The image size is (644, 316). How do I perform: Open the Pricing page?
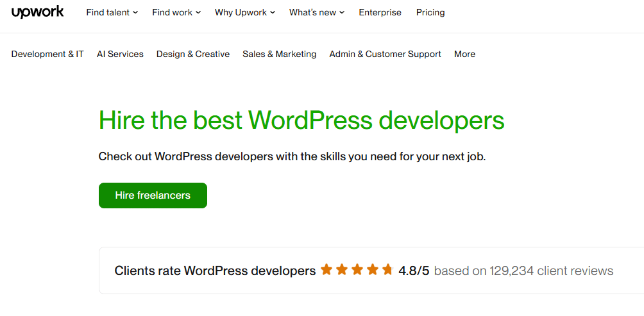(x=430, y=13)
